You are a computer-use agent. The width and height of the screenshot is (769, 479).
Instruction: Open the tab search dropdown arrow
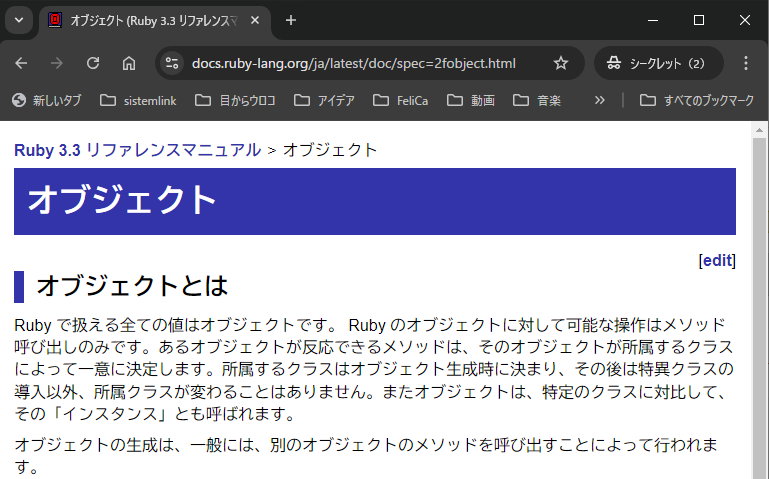point(19,20)
